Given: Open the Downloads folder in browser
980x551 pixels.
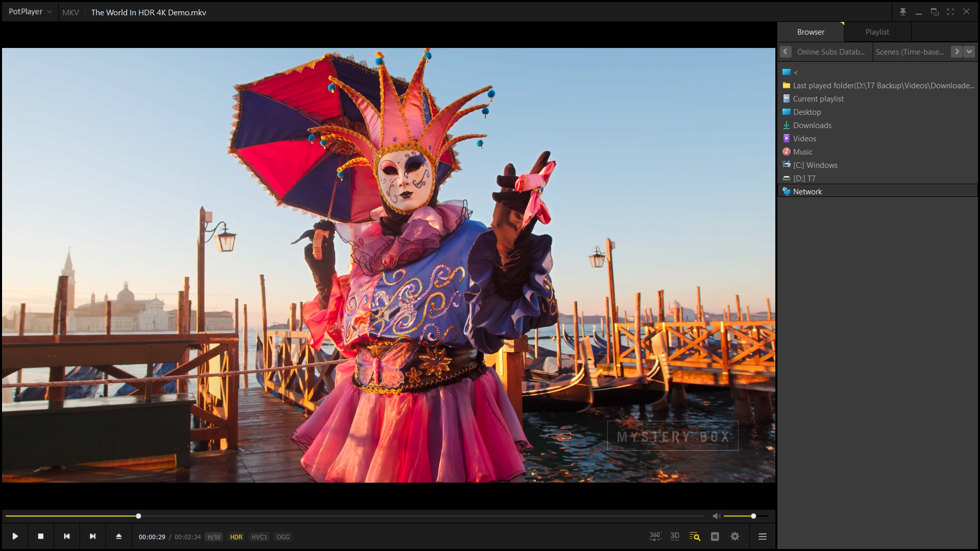Looking at the screenshot, I should click(812, 126).
